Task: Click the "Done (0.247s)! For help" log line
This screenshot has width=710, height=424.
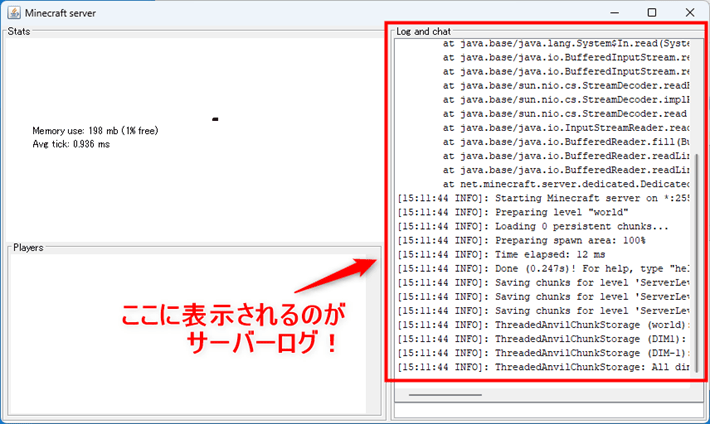Action: pos(543,269)
